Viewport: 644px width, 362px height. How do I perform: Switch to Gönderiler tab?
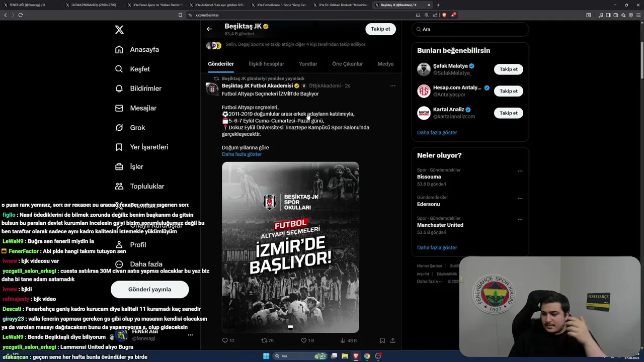click(x=221, y=64)
